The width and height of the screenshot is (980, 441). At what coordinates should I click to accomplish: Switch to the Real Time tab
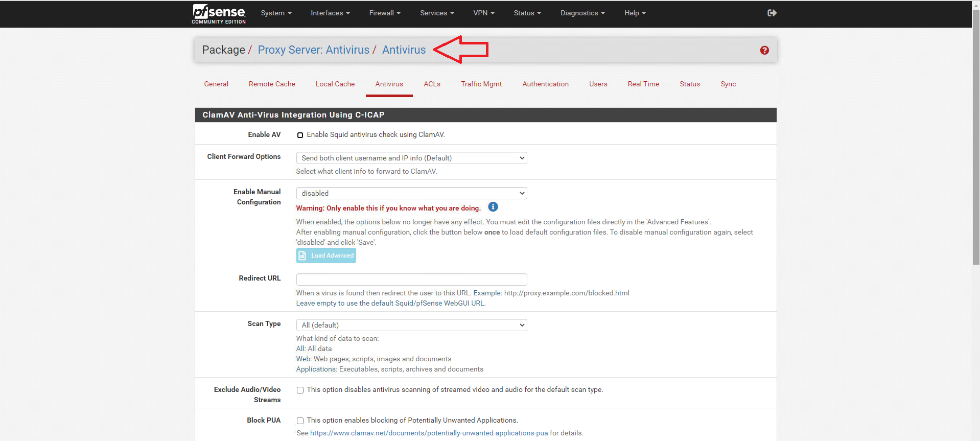643,84
